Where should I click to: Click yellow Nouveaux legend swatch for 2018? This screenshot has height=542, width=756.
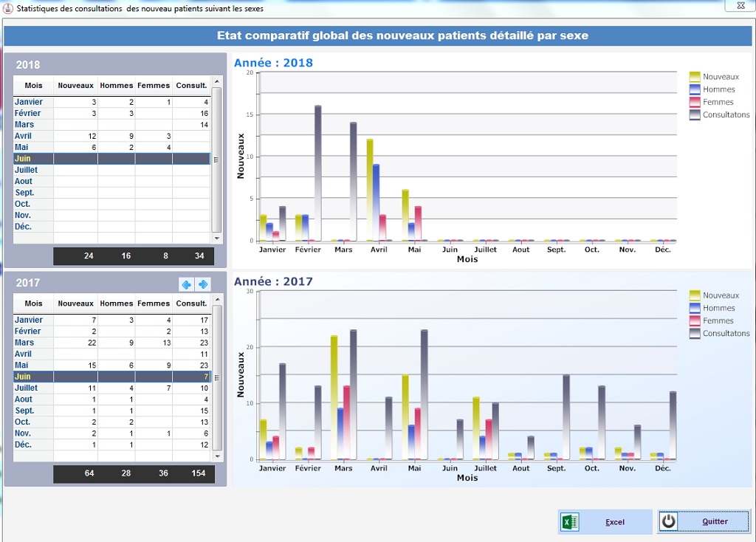695,77
